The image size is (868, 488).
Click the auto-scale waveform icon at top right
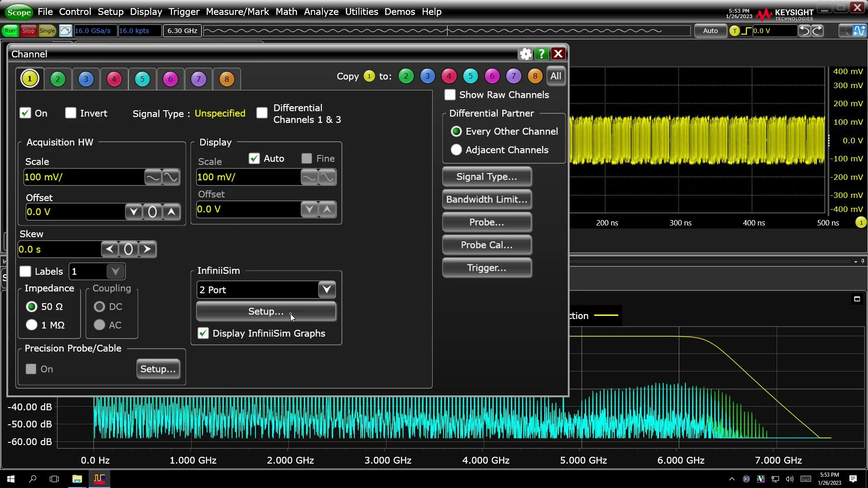(x=859, y=31)
